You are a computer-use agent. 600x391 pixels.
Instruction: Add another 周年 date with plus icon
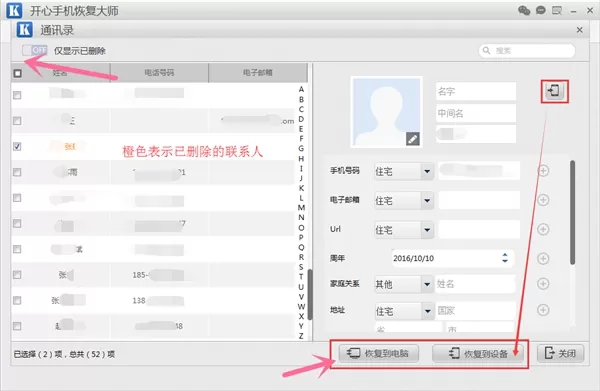click(543, 259)
